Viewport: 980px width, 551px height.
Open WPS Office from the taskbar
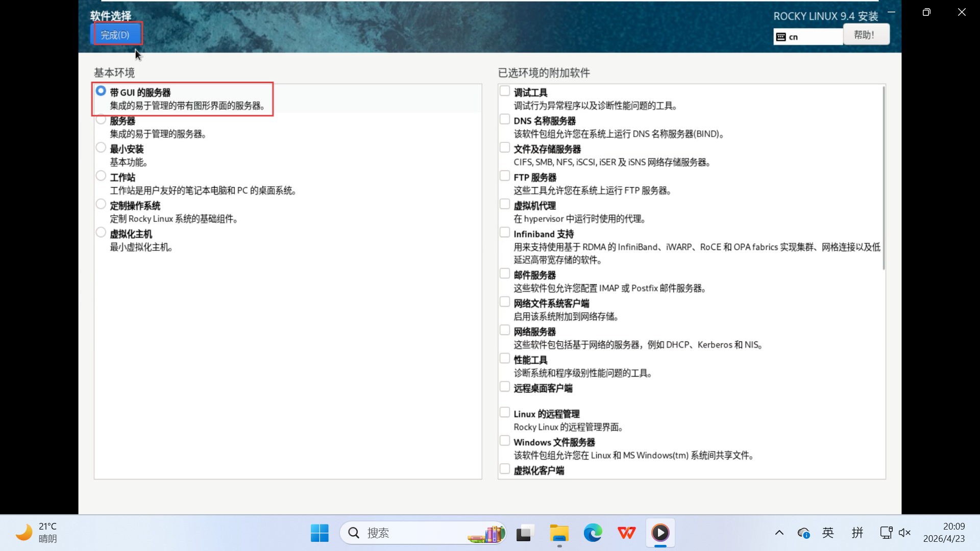coord(626,533)
